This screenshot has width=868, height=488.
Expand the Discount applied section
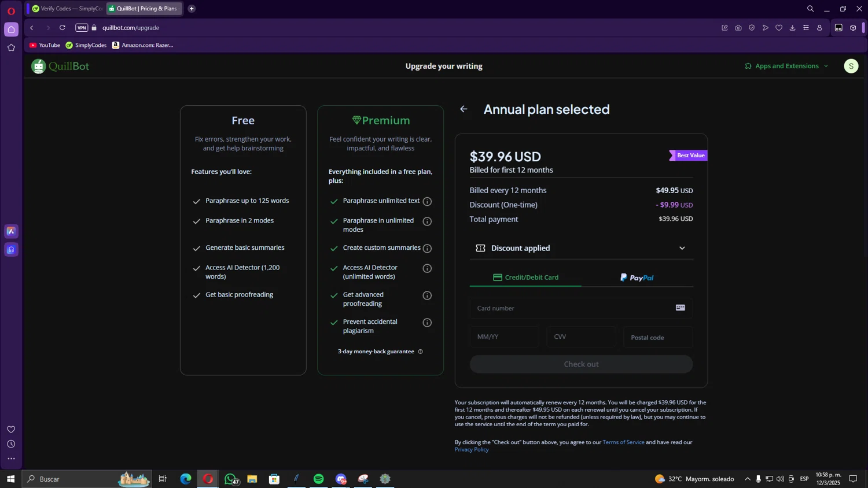581,248
